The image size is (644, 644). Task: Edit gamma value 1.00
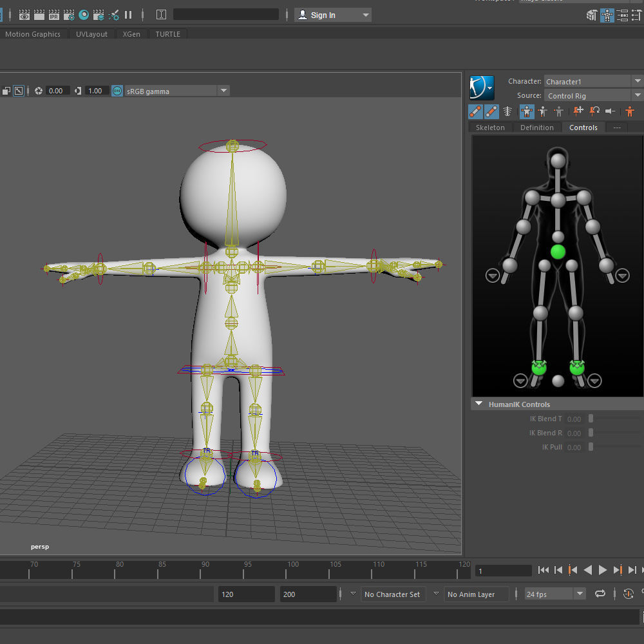click(96, 91)
